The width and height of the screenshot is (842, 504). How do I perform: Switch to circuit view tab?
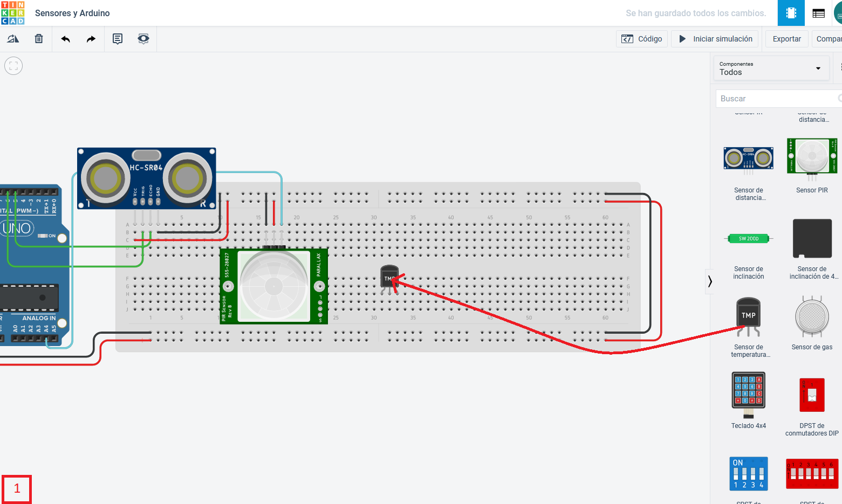pyautogui.click(x=791, y=13)
